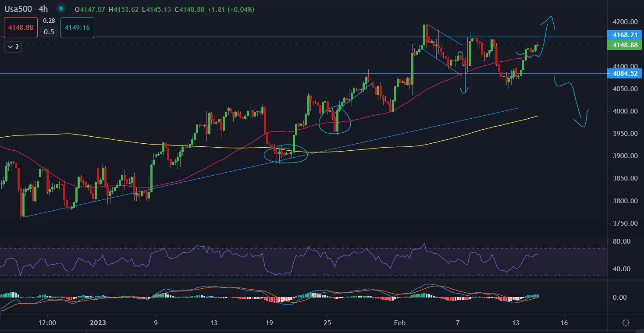This screenshot has width=644, height=333.
Task: Click the 12:00 time axis label
Action: pyautogui.click(x=47, y=323)
